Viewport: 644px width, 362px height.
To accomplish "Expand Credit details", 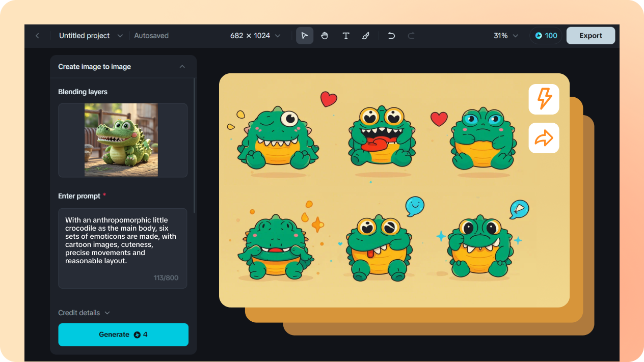I will point(84,313).
